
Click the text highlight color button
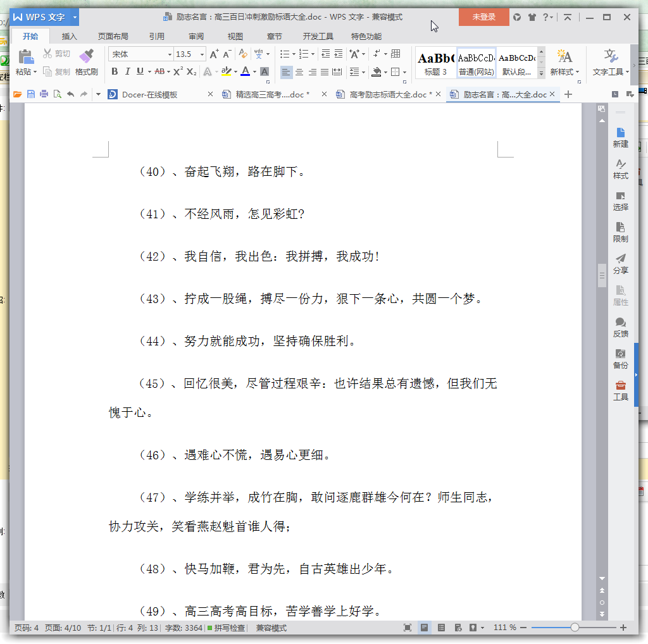pos(226,71)
